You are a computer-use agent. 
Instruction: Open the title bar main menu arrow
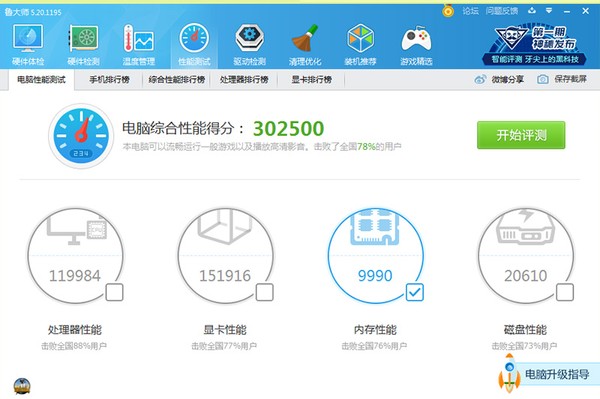point(549,11)
